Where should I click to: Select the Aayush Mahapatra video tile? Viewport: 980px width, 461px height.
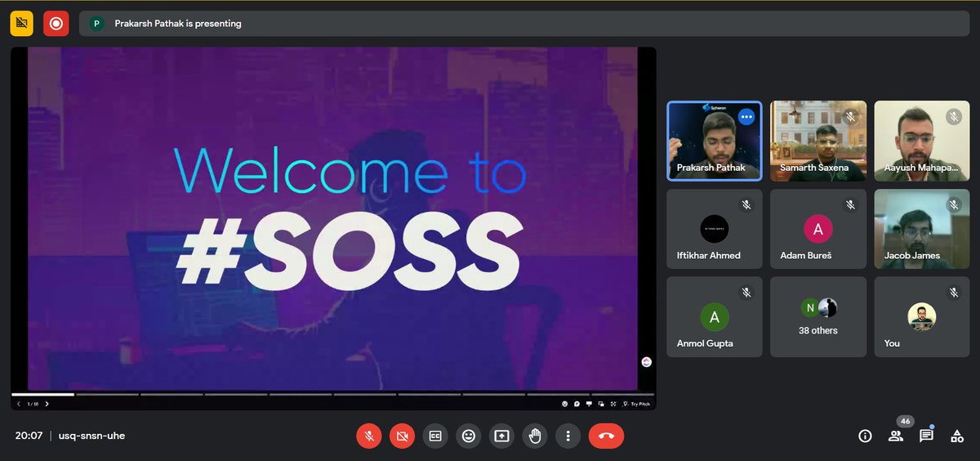click(x=922, y=141)
